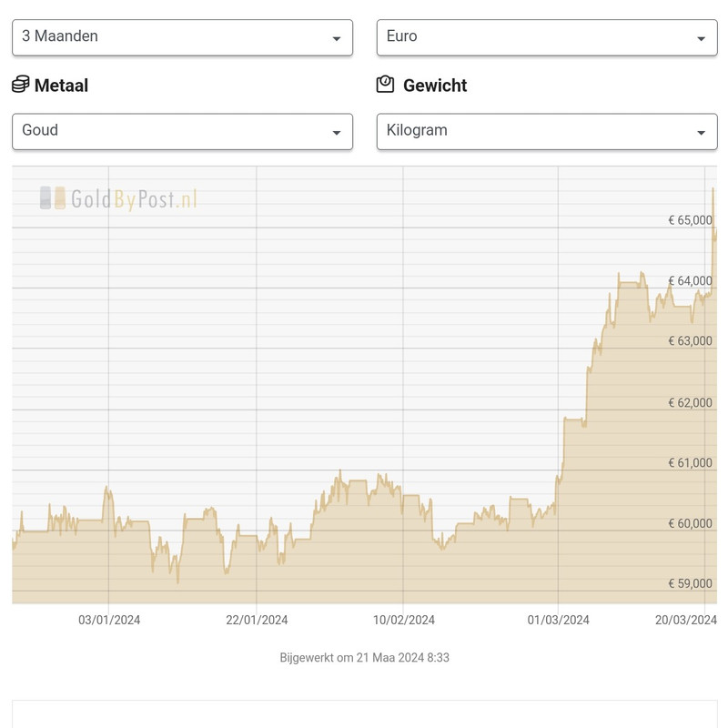Open the Goud metal dropdown
Viewport: 728px width, 728px height.
183,131
